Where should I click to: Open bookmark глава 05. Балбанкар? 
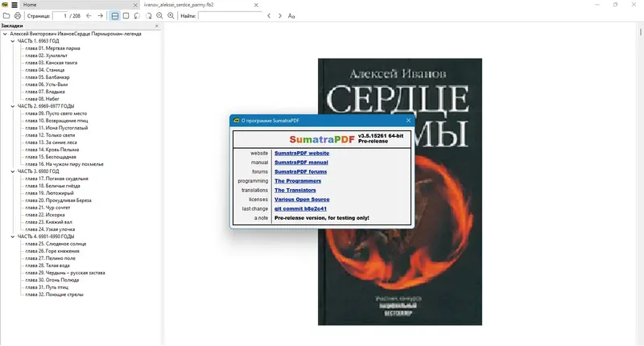coord(47,77)
